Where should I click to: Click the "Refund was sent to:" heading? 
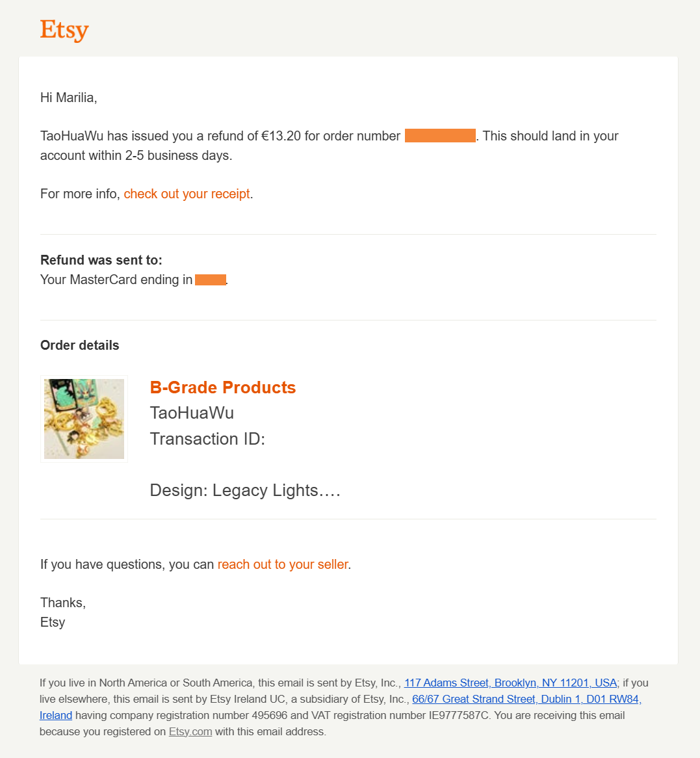101,260
